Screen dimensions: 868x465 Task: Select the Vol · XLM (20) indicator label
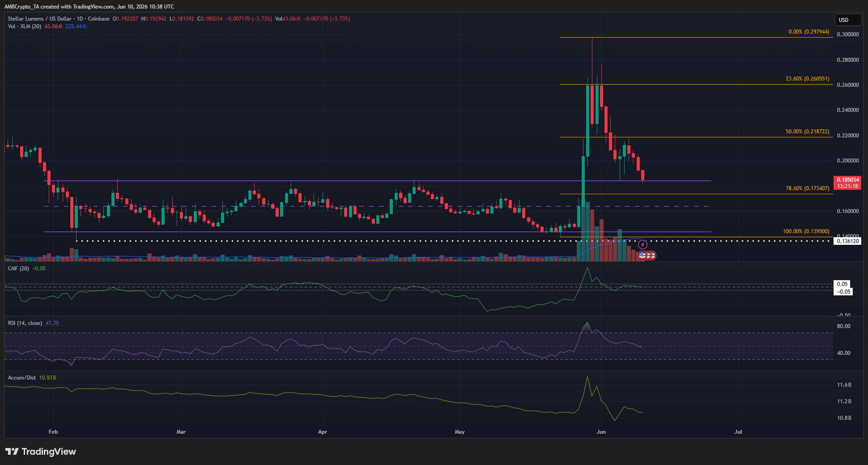(25, 26)
